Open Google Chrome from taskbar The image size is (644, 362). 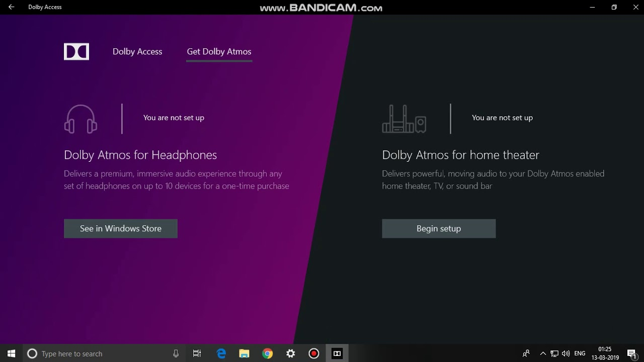pos(267,353)
